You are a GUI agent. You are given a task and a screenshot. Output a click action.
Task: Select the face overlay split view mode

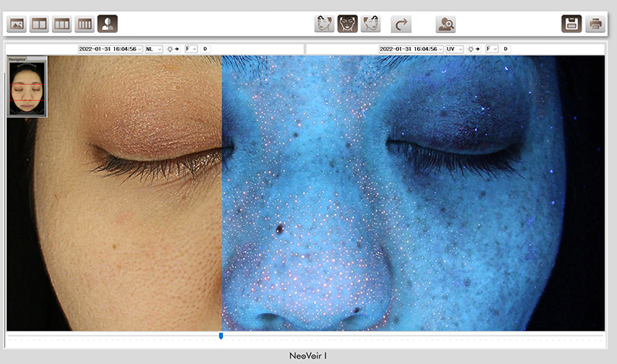coord(108,24)
